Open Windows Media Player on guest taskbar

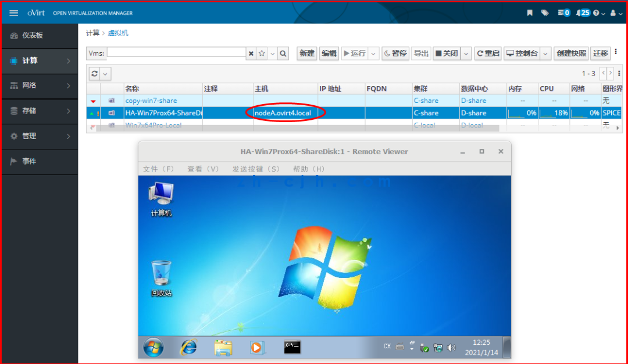[257, 347]
